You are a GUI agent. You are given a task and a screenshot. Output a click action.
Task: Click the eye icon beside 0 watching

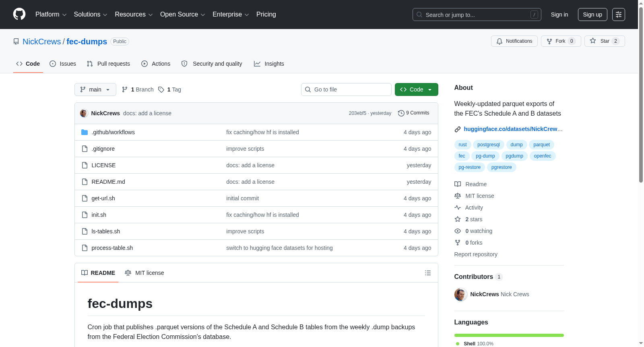tap(458, 231)
